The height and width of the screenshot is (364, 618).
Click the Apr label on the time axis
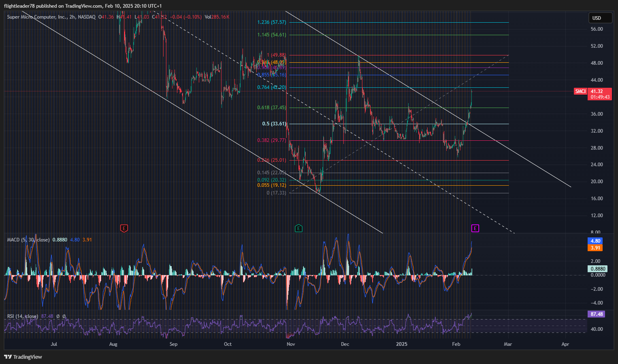click(565, 345)
